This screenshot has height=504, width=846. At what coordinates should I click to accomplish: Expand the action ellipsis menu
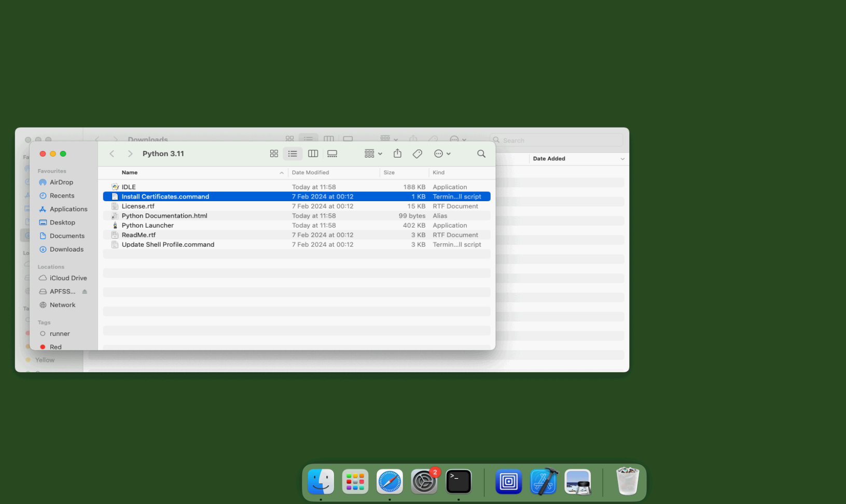click(x=442, y=154)
